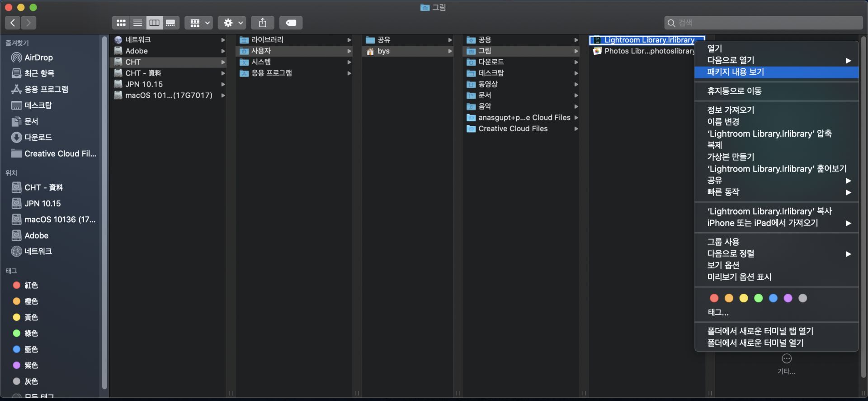This screenshot has height=401, width=868.
Task: Switch to icon view in toolbar
Action: pos(121,23)
